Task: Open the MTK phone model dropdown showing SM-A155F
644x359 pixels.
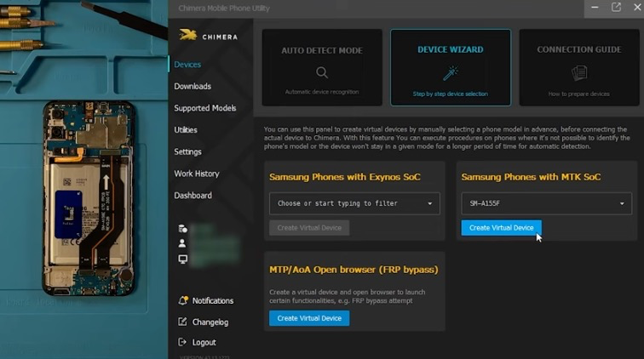Action: [546, 203]
